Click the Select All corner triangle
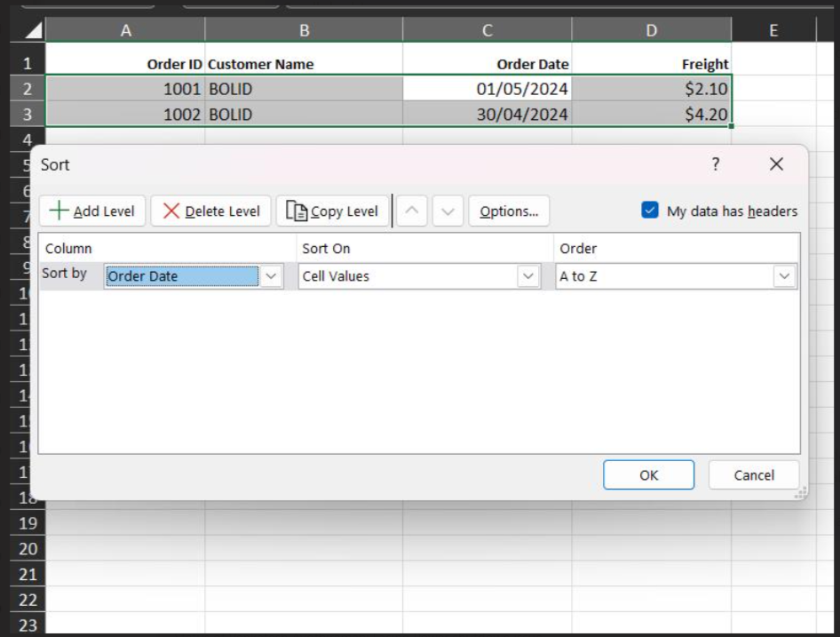Image resolution: width=840 pixels, height=637 pixels. (x=33, y=31)
